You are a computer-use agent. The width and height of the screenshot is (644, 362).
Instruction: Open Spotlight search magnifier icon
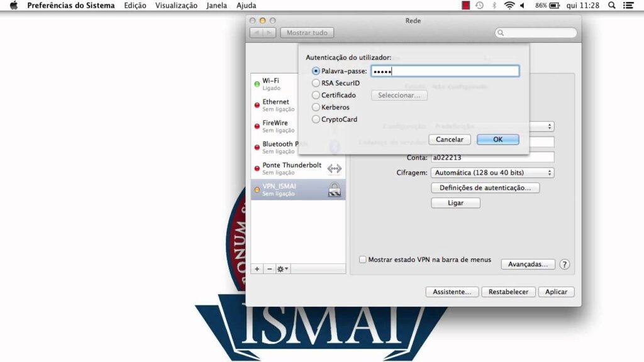pyautogui.click(x=612, y=5)
